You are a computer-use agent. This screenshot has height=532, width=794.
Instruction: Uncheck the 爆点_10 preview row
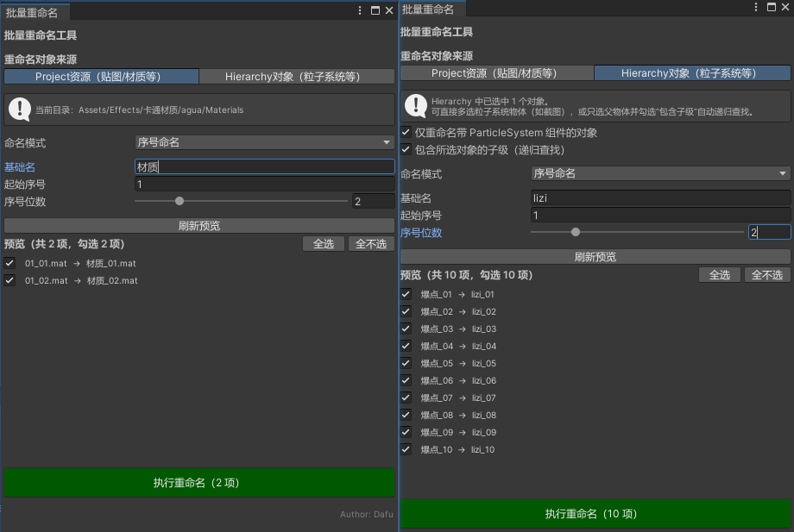tap(406, 449)
